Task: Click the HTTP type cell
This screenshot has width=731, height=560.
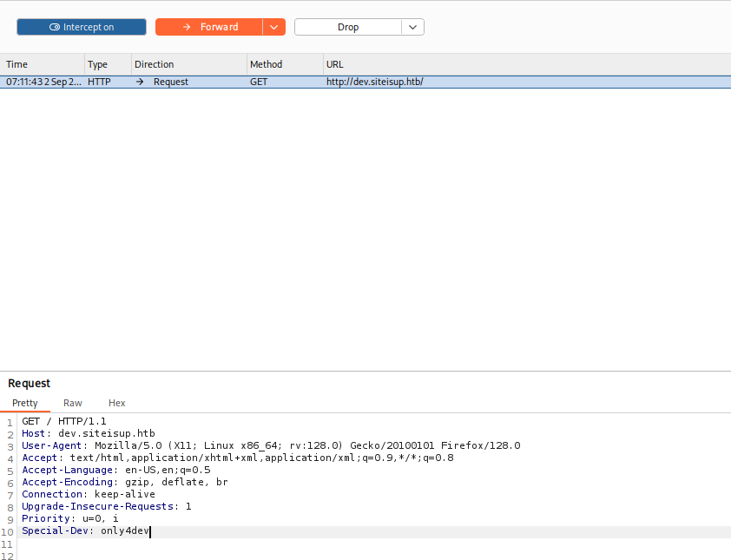Action: 99,82
